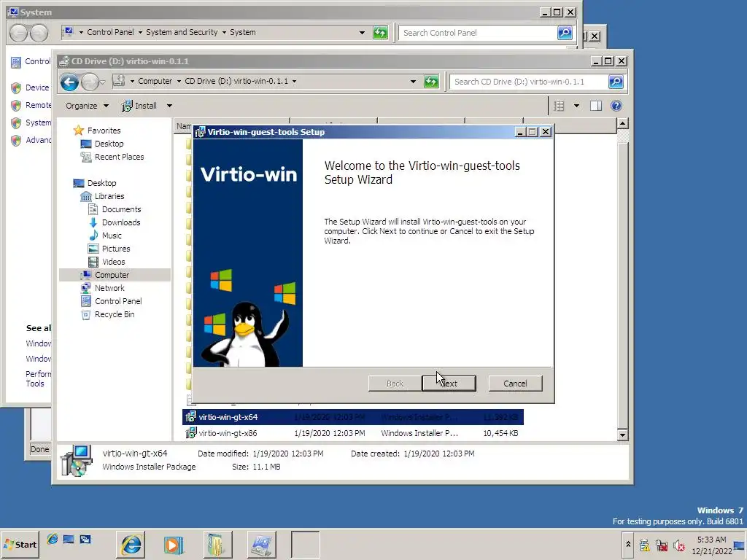The width and height of the screenshot is (747, 560).
Task: Click Show Desktop in Quick Launch
Action: pyautogui.click(x=69, y=539)
